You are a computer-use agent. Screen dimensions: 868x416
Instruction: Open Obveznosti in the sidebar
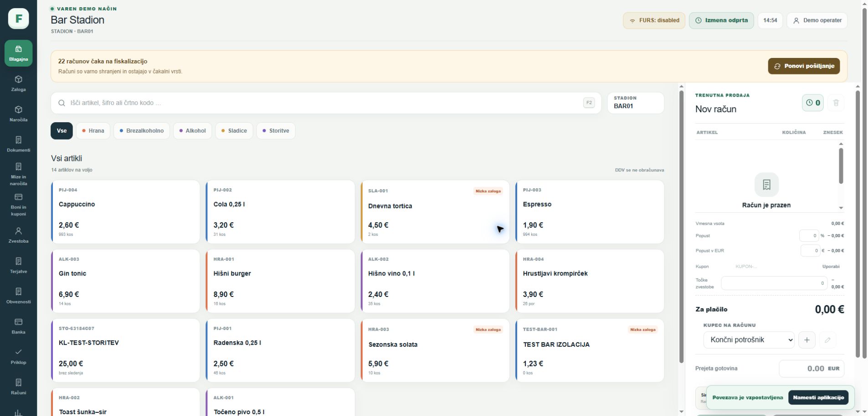(x=19, y=296)
